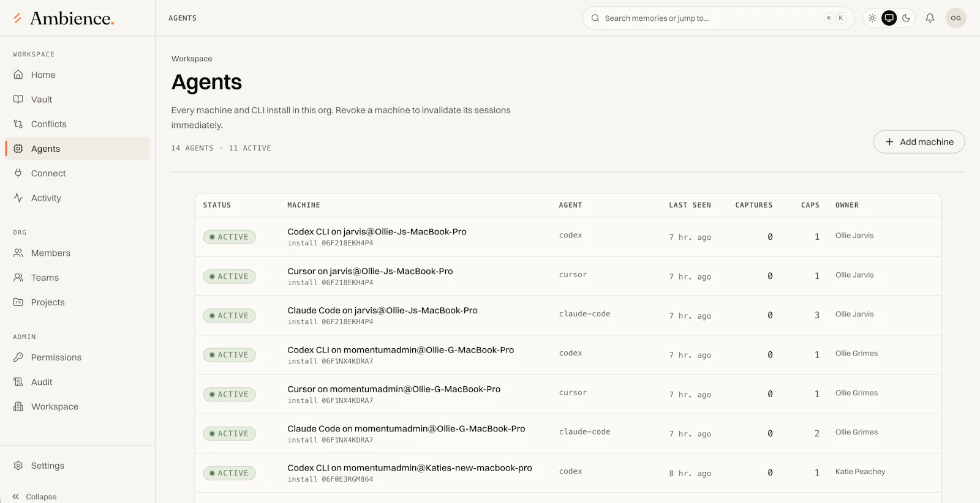Click the Agents chip icon in sidebar
The width and height of the screenshot is (980, 503).
pos(18,149)
